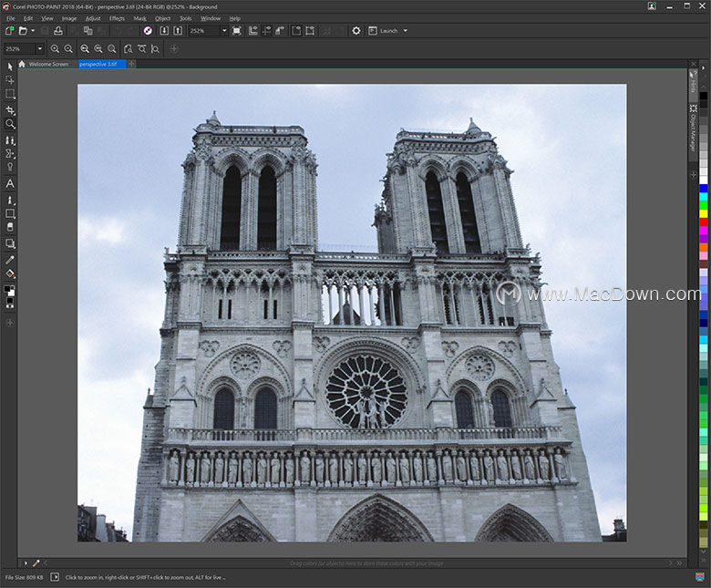Viewport: 711px width, 588px height.
Task: Select the Eraser tool
Action: tap(10, 227)
